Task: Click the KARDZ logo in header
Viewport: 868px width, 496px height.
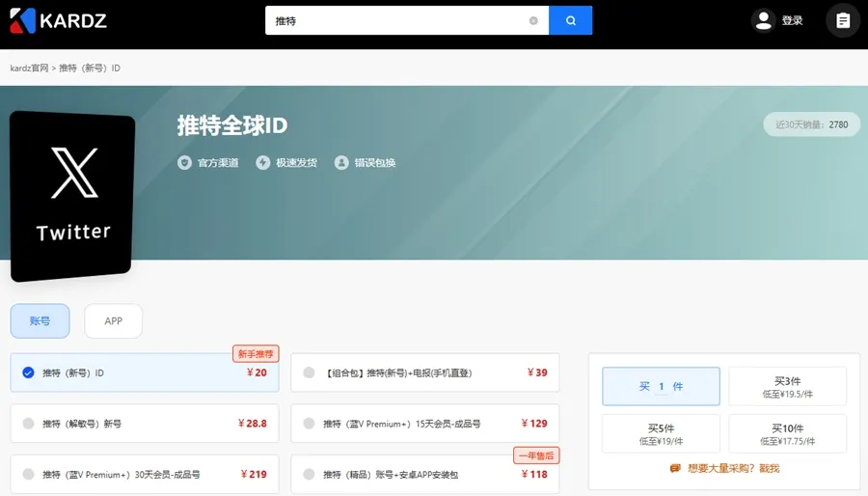Action: tap(62, 20)
